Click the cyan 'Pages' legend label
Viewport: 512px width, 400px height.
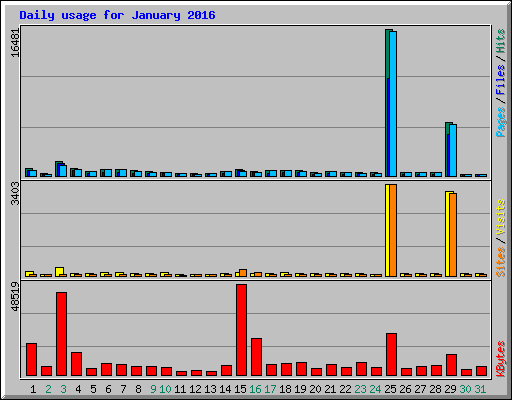(x=500, y=122)
